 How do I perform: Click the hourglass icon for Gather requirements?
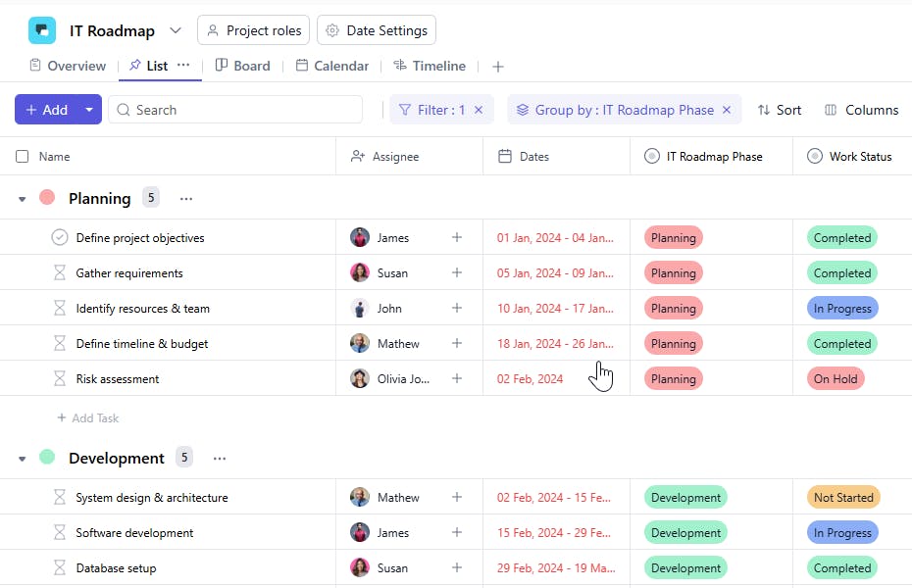60,272
